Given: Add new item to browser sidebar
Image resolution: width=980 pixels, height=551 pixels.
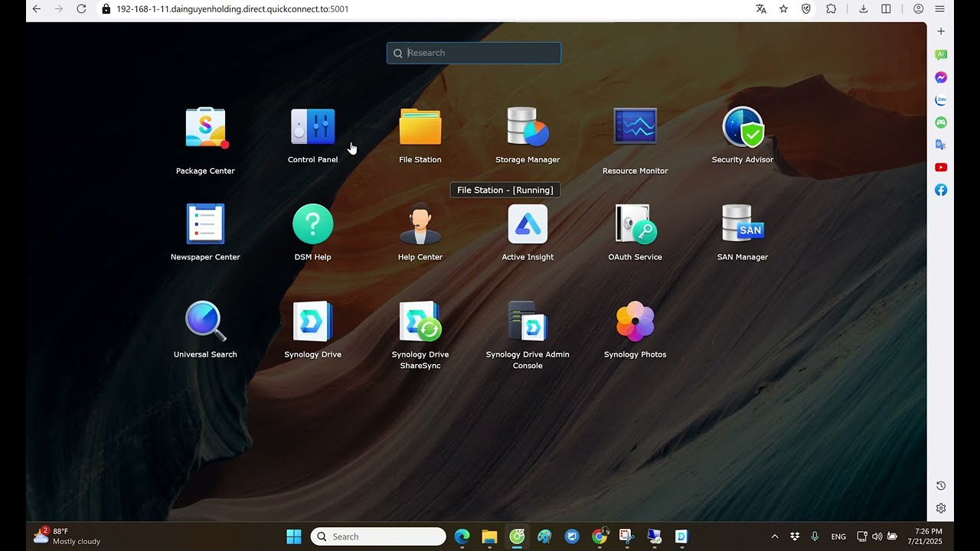Looking at the screenshot, I should pos(941,31).
